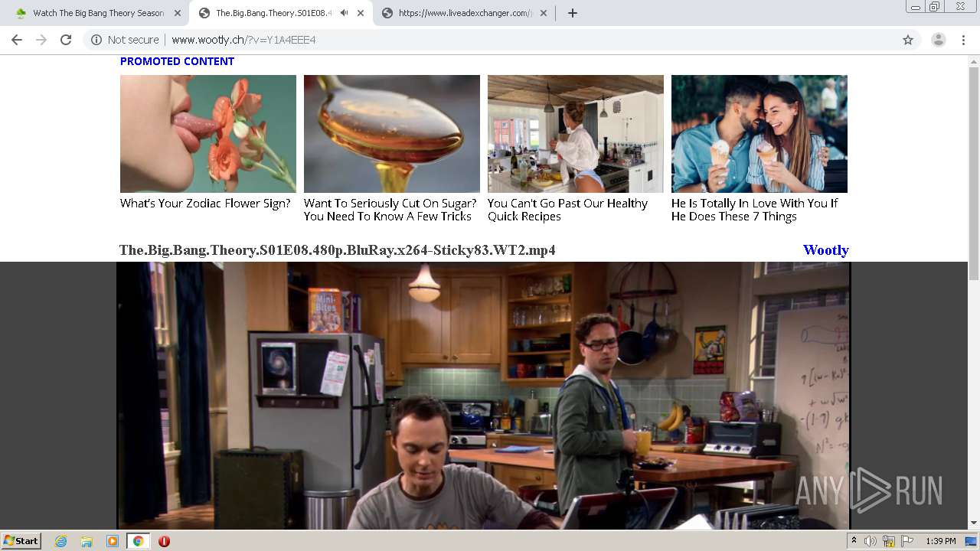Viewport: 980px width, 551px height.
Task: Bookmark this page with the star icon
Action: [x=908, y=40]
